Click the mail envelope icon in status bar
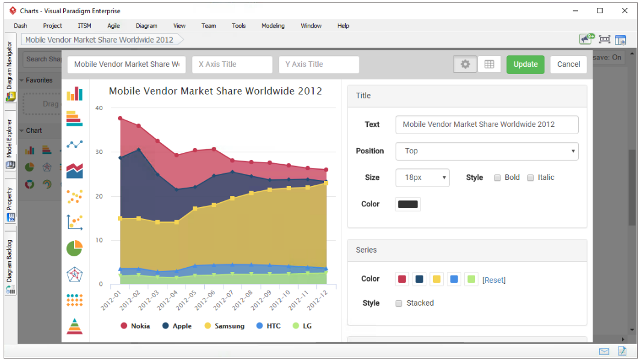The image size is (642, 364). (x=604, y=351)
